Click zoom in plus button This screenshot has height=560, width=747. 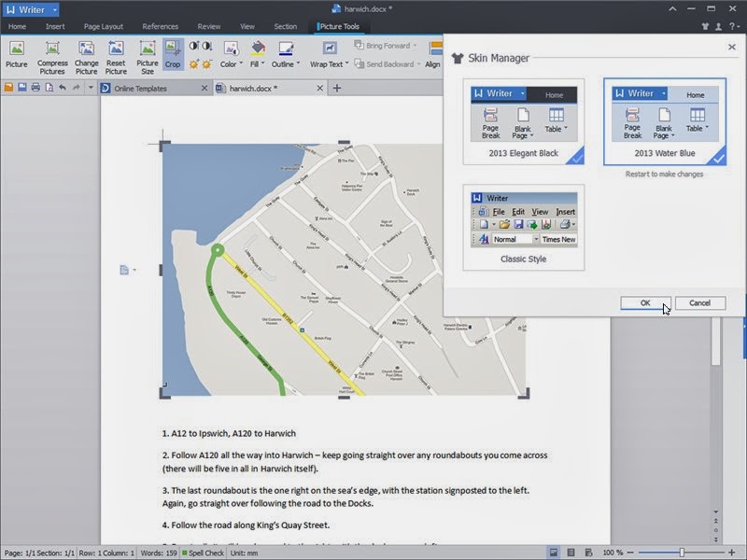click(x=732, y=553)
